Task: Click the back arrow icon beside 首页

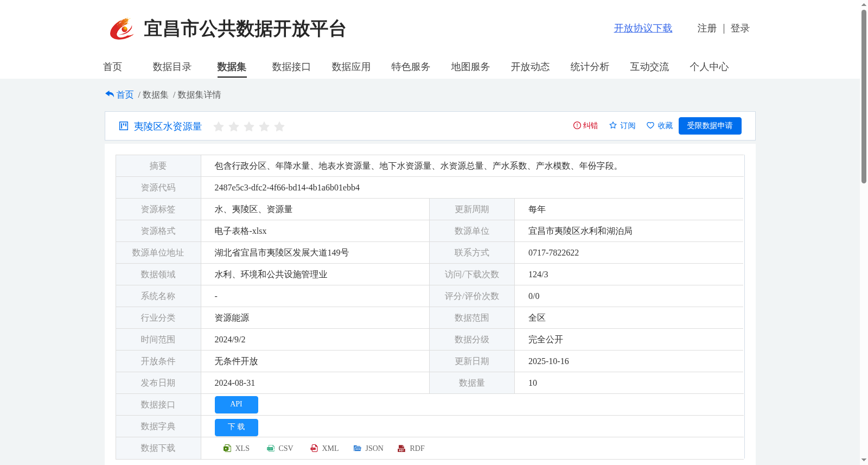Action: [110, 94]
